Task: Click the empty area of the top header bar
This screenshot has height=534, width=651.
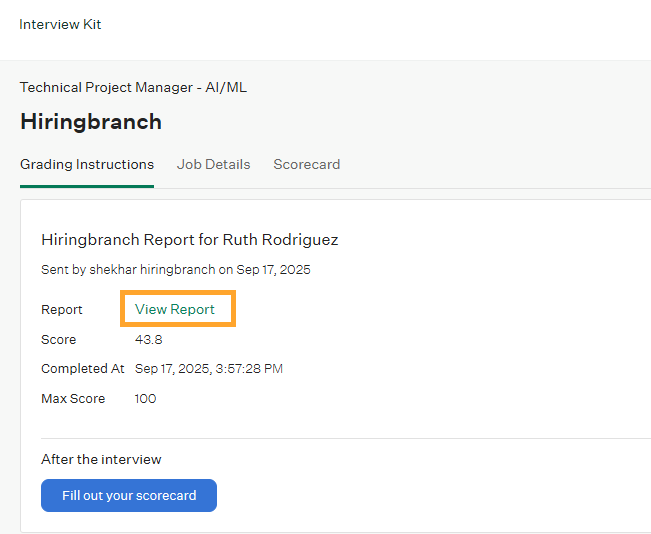Action: (400, 28)
